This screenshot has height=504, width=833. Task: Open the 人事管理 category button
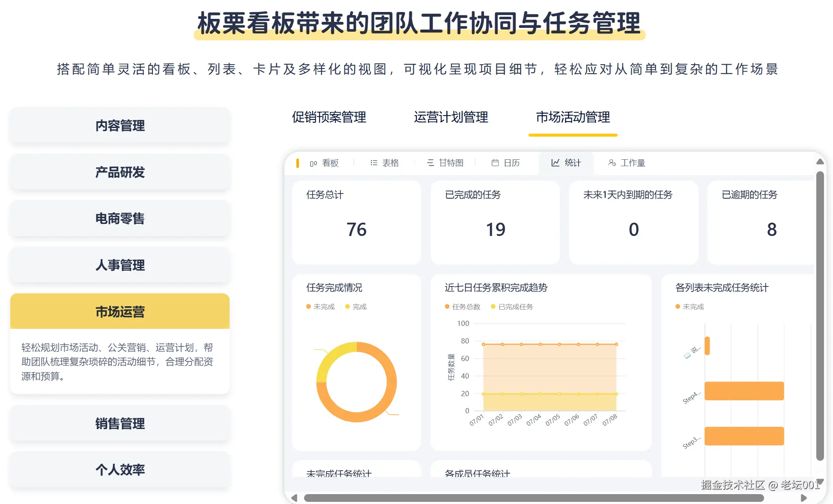[x=120, y=265]
